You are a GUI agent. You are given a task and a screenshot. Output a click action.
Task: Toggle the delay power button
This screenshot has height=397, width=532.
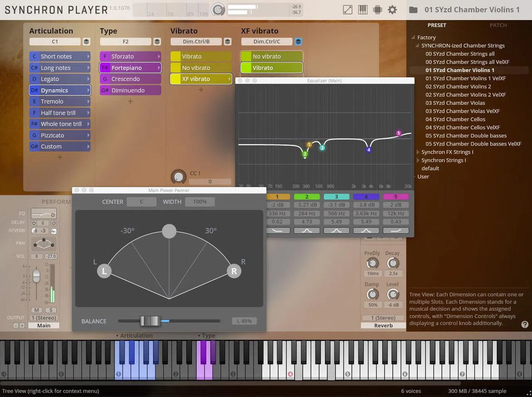tap(34, 223)
